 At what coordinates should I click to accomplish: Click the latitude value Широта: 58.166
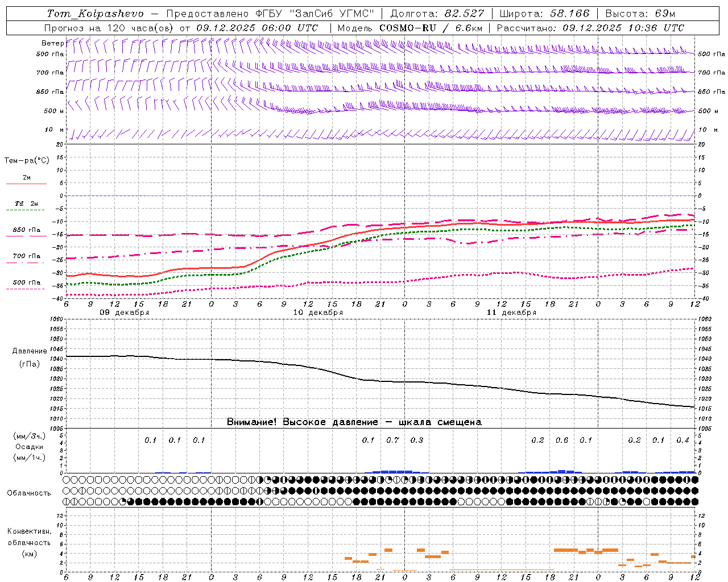(545, 14)
